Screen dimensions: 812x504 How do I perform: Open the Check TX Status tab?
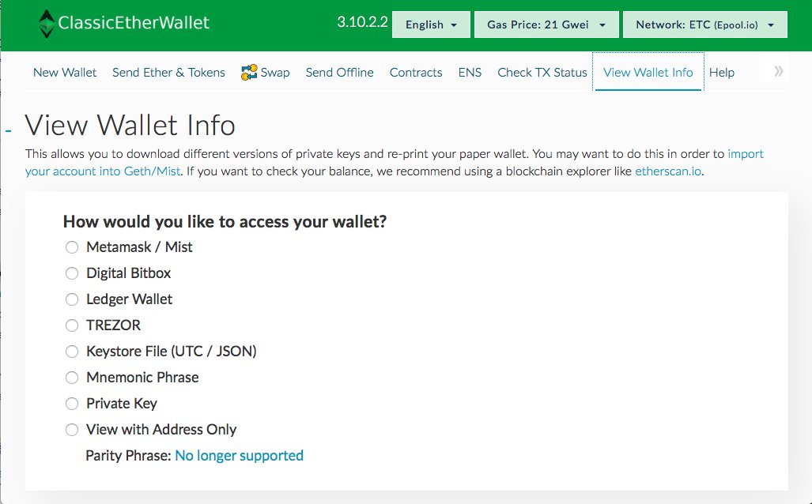542,73
